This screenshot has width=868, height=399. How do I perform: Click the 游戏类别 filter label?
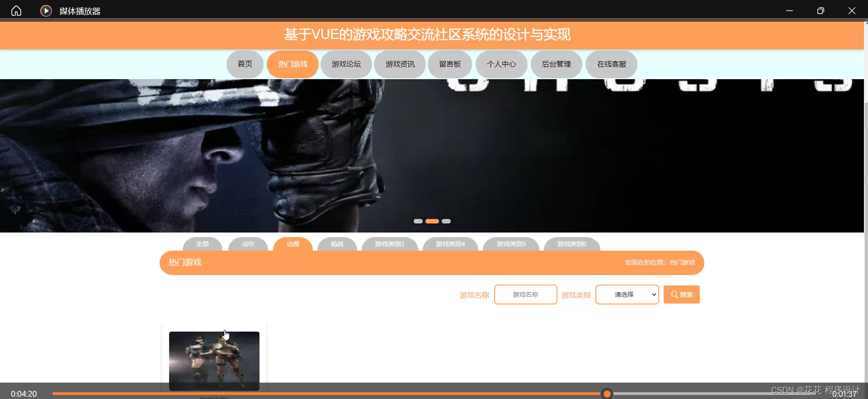[x=576, y=295]
